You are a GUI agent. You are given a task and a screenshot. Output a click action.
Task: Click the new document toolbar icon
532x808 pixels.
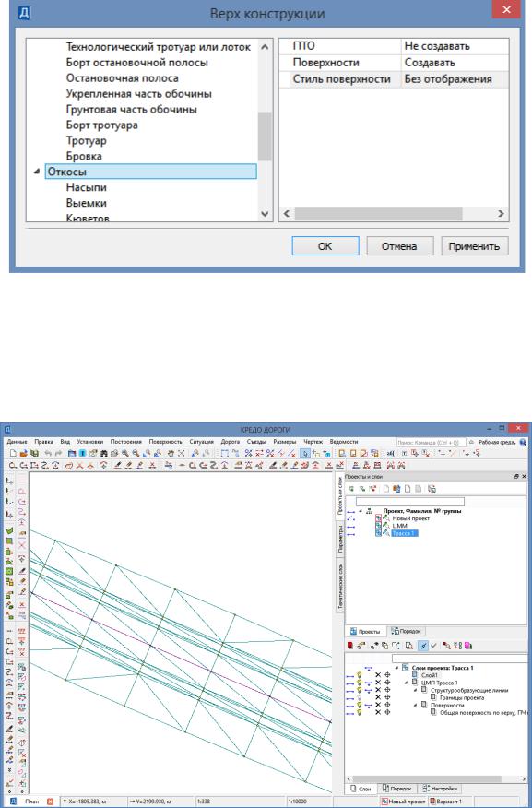[x=13, y=454]
